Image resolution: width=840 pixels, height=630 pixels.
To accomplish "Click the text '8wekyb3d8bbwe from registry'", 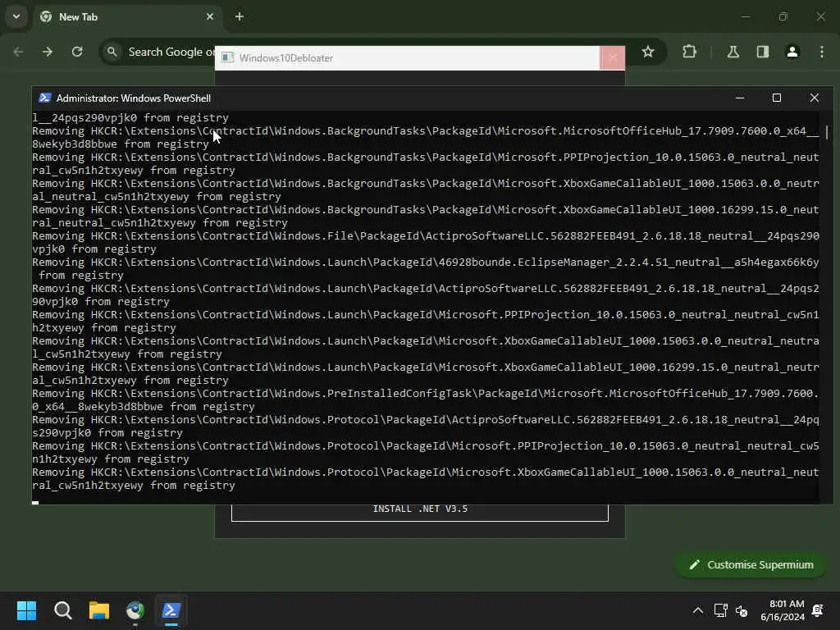I will [x=121, y=144].
